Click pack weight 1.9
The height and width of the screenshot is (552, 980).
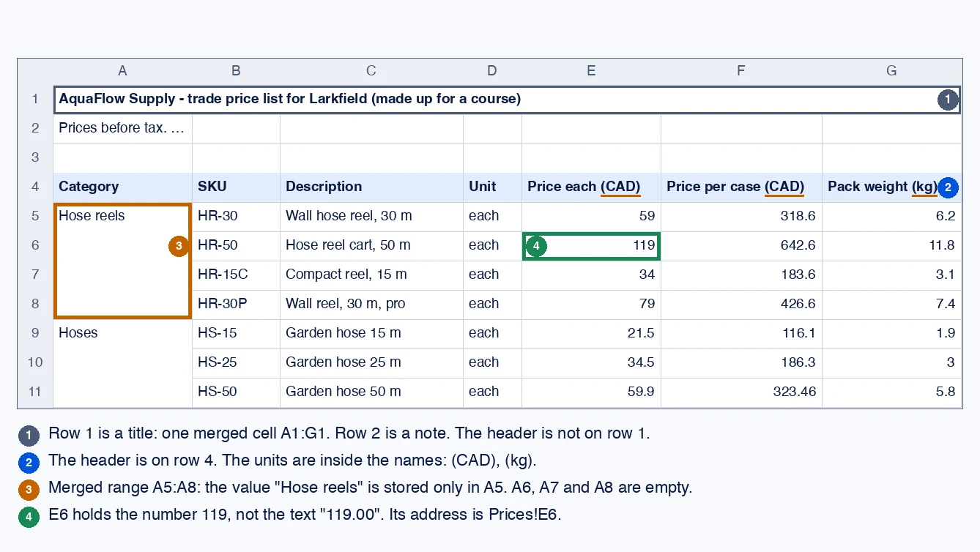[x=891, y=334]
